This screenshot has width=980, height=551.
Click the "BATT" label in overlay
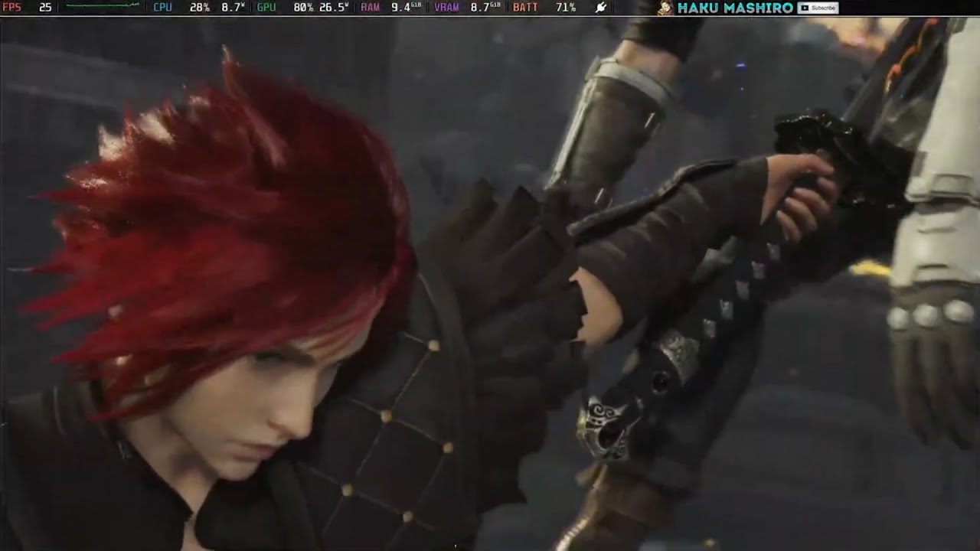click(525, 8)
